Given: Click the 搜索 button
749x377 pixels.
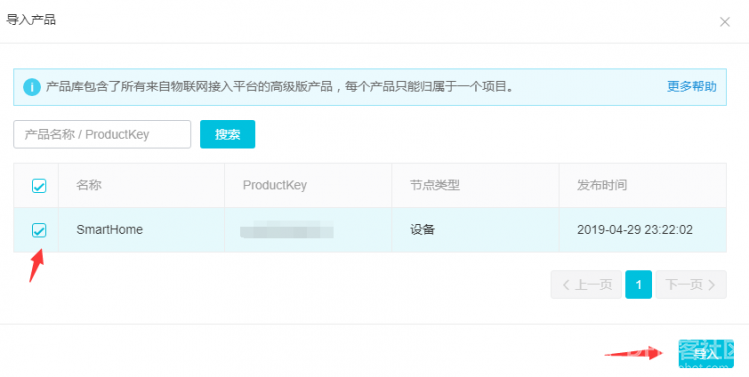Looking at the screenshot, I should click(x=227, y=134).
